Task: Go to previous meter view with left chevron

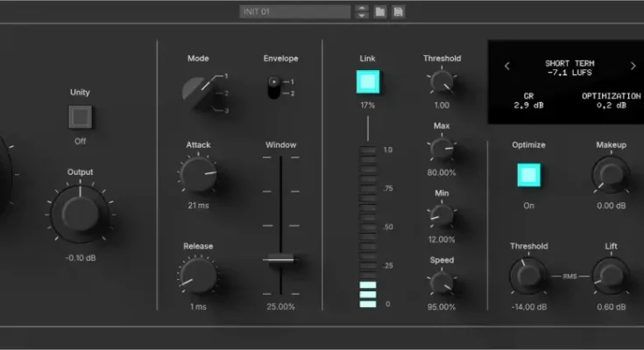Action: (x=506, y=66)
